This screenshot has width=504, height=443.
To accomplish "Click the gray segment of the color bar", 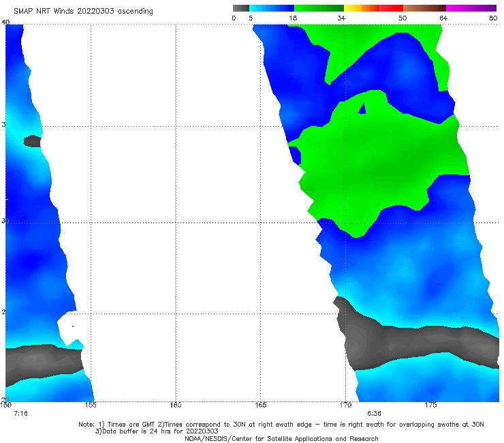I will (x=241, y=8).
